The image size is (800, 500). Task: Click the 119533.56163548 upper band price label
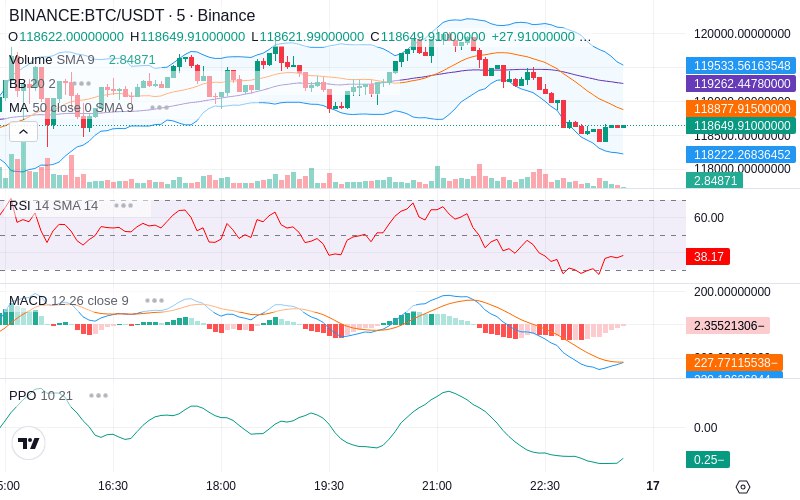(x=741, y=66)
